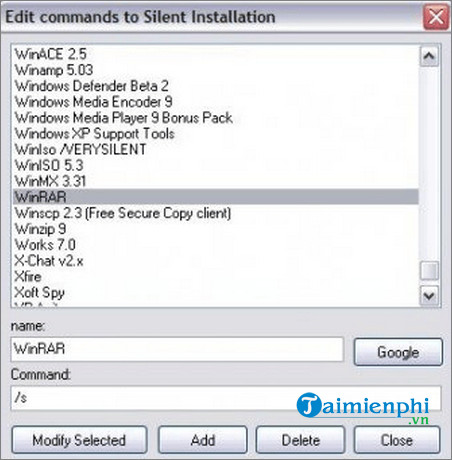Viewport: 452px width, 460px height.
Task: Click Modify Selected button
Action: (x=79, y=440)
